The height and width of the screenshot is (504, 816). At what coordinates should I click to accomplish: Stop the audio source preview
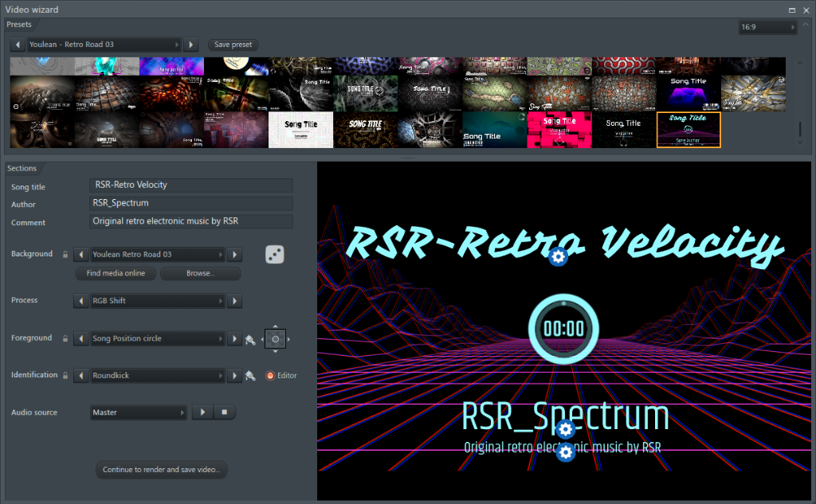pos(224,412)
